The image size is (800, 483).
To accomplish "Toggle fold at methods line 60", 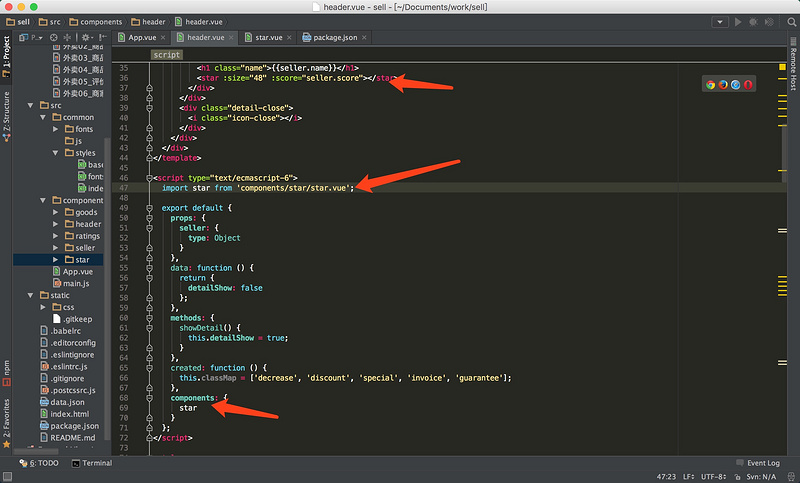I will (x=149, y=318).
